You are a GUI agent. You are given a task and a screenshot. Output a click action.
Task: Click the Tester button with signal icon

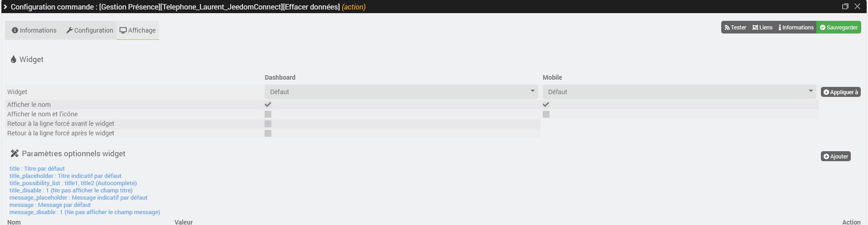735,28
